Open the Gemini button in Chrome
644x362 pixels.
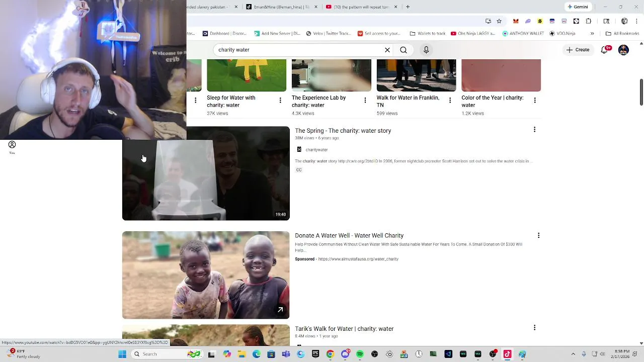point(578,7)
